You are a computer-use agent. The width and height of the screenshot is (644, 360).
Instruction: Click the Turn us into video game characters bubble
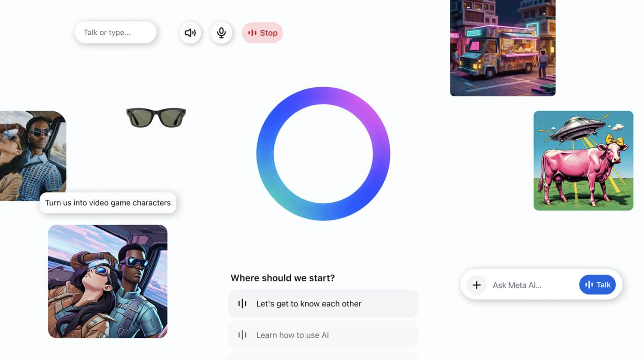coord(108,203)
